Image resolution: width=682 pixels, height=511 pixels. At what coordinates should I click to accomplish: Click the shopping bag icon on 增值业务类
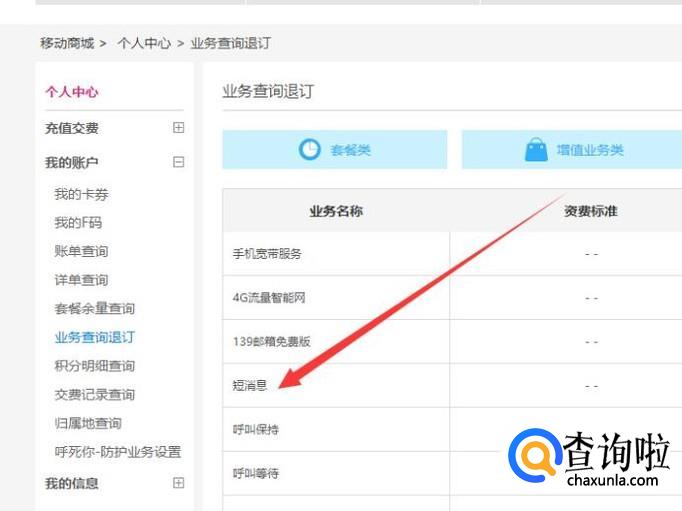pyautogui.click(x=536, y=150)
